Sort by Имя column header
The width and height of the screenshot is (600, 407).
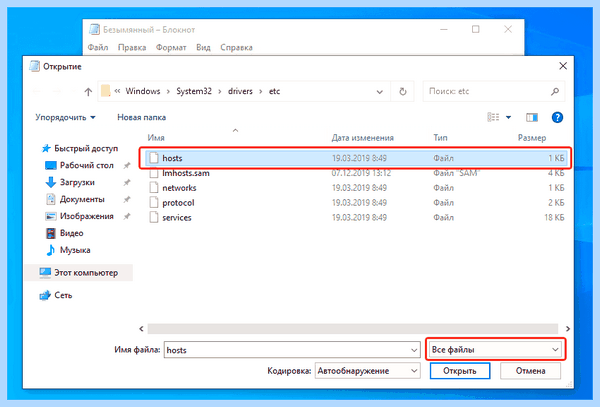tap(156, 138)
